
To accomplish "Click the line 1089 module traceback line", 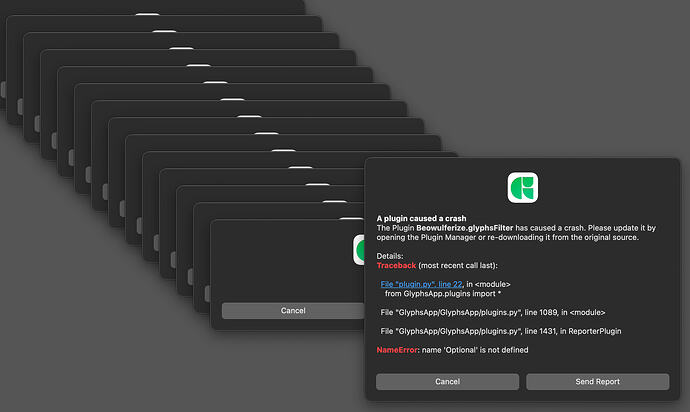I will [493, 313].
